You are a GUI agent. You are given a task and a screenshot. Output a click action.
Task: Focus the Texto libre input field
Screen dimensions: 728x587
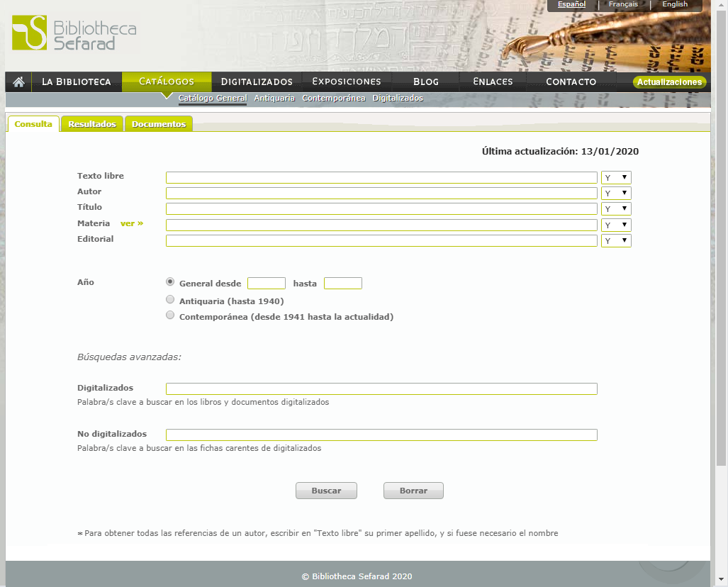coord(381,177)
